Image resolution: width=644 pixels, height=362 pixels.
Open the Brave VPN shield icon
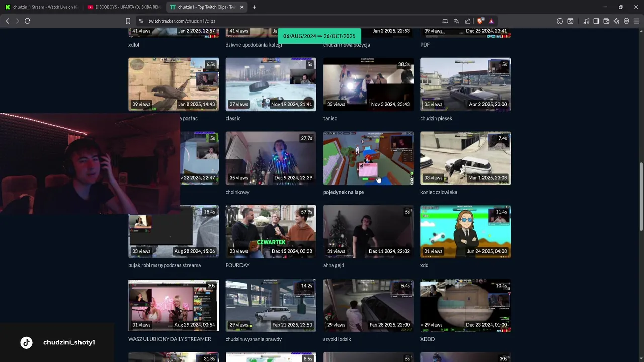pos(626,21)
